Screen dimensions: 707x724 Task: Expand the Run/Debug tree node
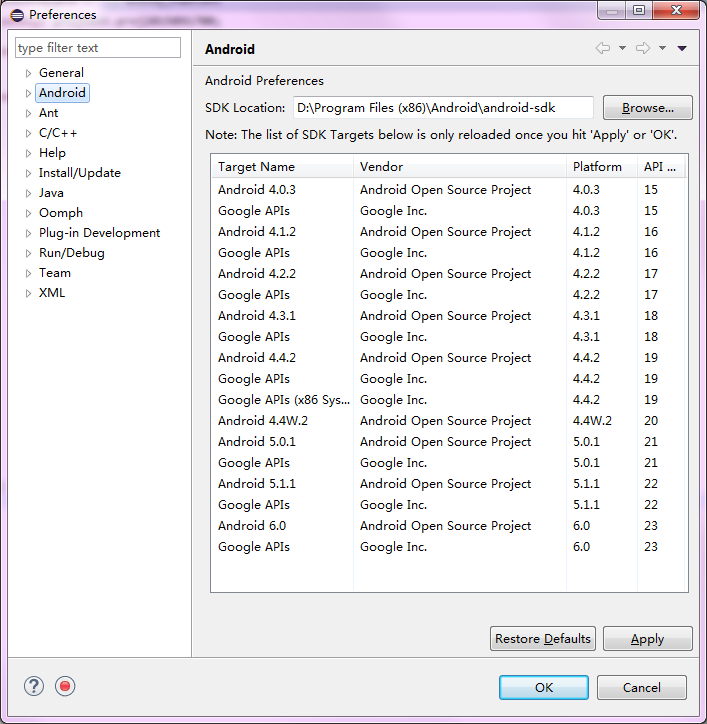[x=28, y=253]
